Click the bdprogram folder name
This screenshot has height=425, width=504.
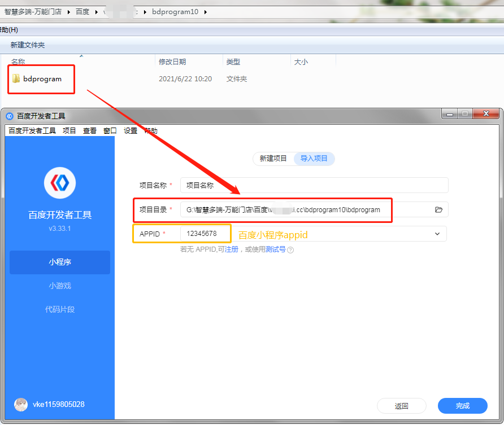click(x=42, y=79)
